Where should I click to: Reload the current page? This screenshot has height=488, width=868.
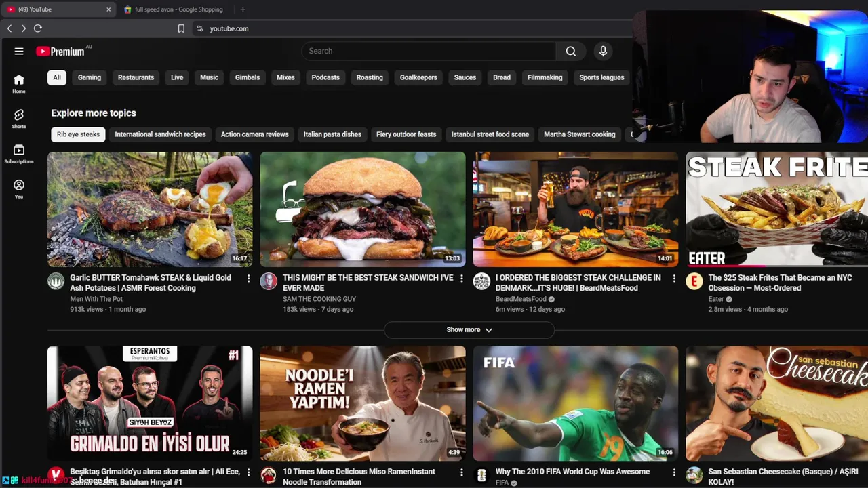pyautogui.click(x=38, y=28)
